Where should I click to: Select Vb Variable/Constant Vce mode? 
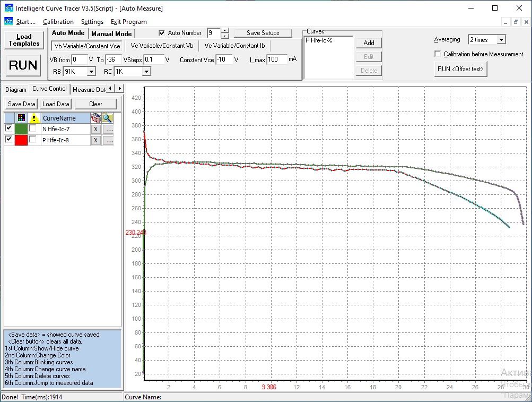[87, 46]
